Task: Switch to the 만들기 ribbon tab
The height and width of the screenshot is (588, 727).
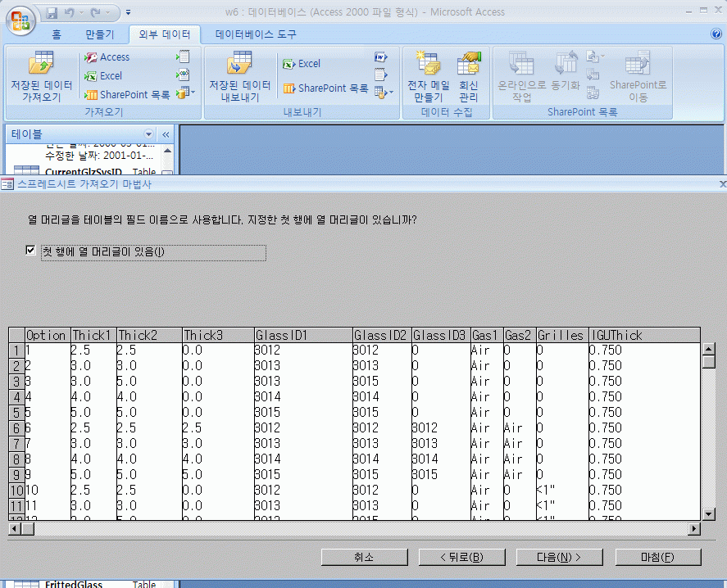Action: click(x=100, y=34)
